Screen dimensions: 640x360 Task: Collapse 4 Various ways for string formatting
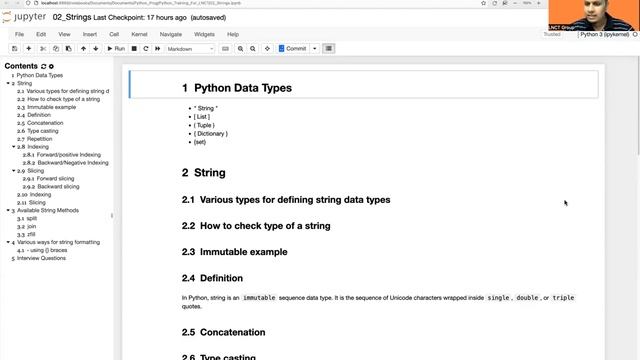8,242
